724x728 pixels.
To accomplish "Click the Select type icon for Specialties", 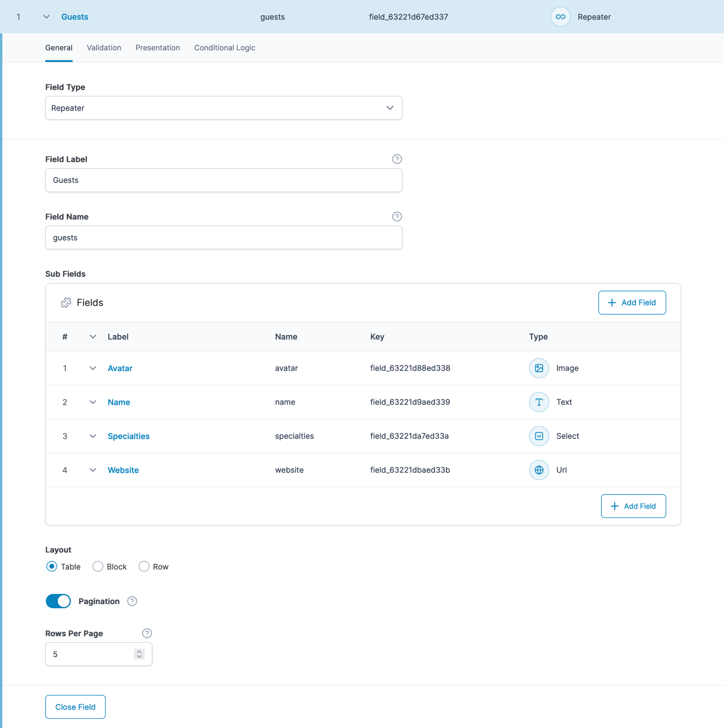I will pos(539,436).
